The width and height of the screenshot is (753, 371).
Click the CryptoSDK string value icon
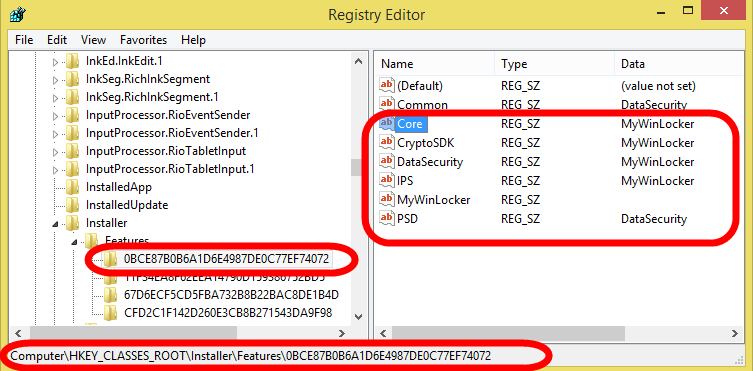(x=387, y=142)
